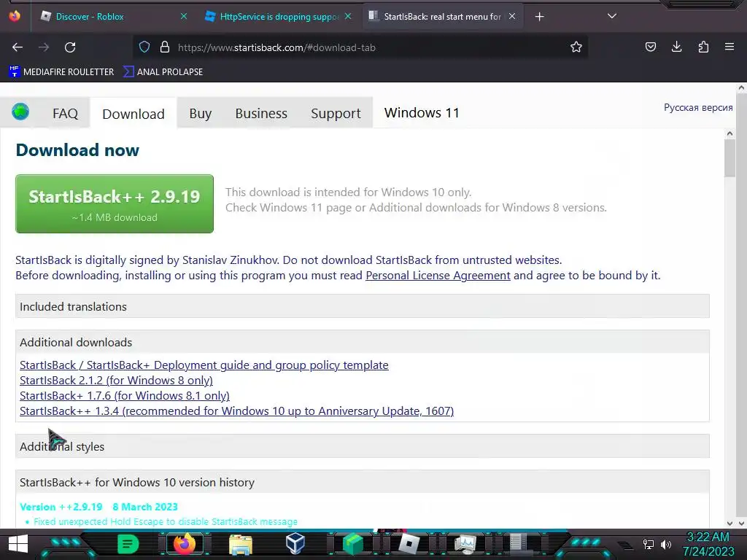Open the green cube app in taskbar
The height and width of the screenshot is (560, 747).
click(353, 544)
